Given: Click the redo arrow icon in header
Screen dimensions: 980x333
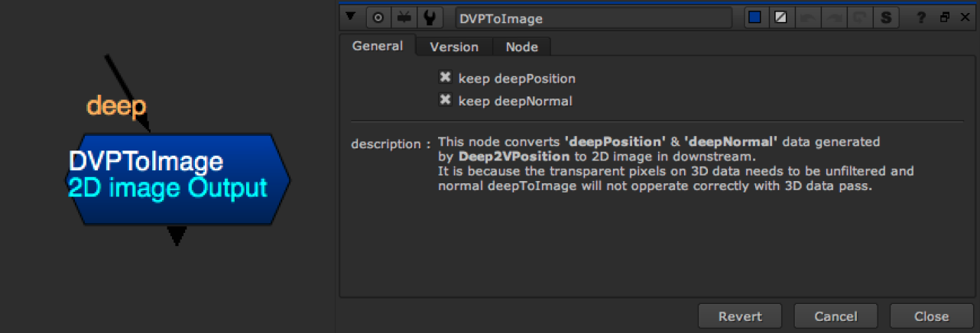Looking at the screenshot, I should click(x=833, y=17).
